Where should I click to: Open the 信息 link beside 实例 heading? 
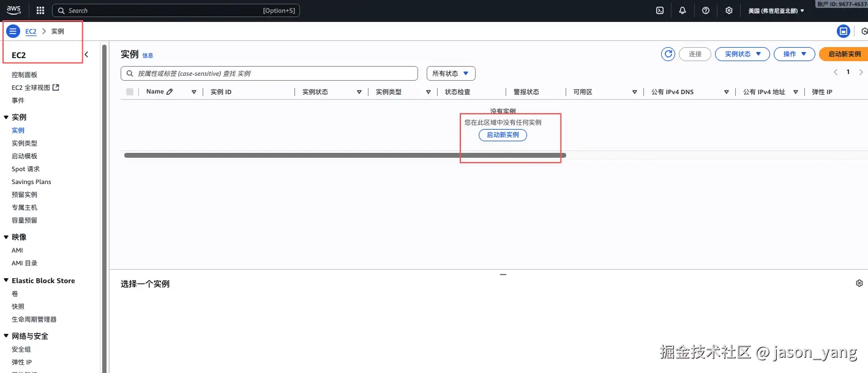coord(148,55)
